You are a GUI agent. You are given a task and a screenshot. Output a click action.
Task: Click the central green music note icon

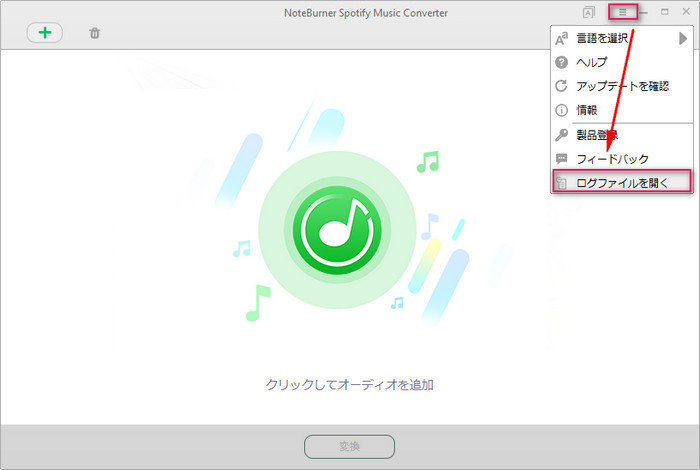pyautogui.click(x=338, y=230)
